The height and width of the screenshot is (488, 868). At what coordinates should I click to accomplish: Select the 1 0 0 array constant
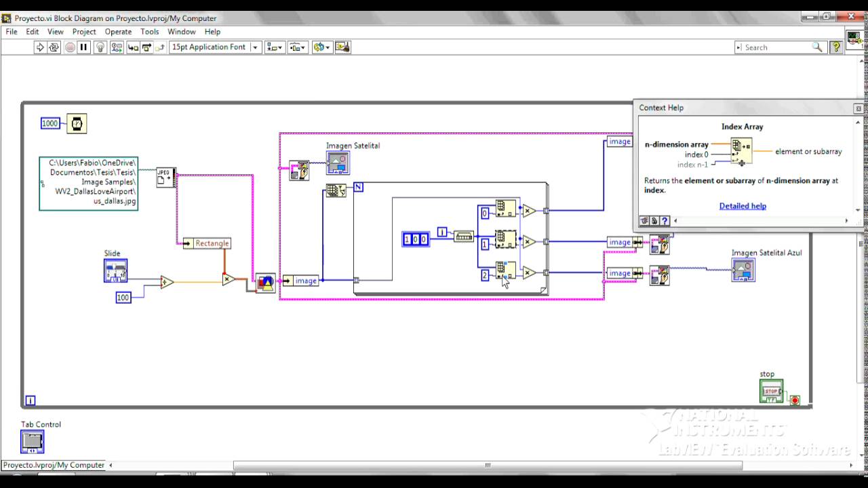coord(416,239)
